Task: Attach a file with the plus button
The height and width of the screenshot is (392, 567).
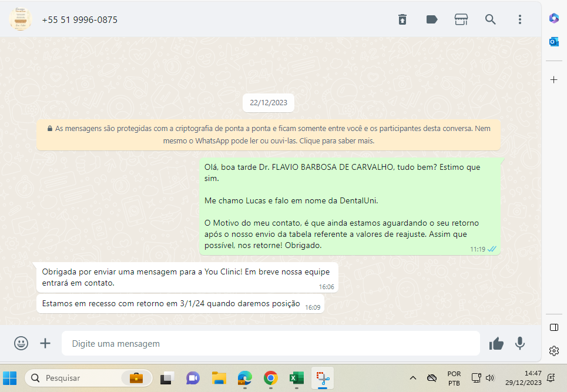Action: coord(45,343)
